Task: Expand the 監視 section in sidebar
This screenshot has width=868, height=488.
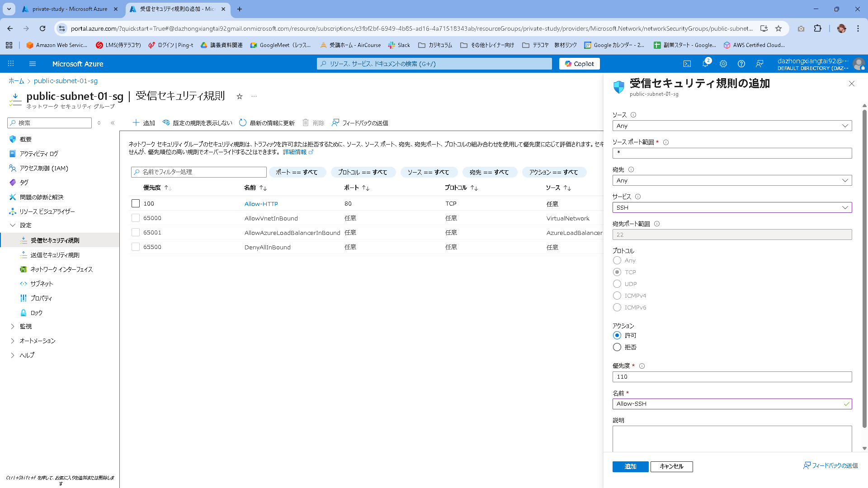Action: pyautogui.click(x=26, y=326)
